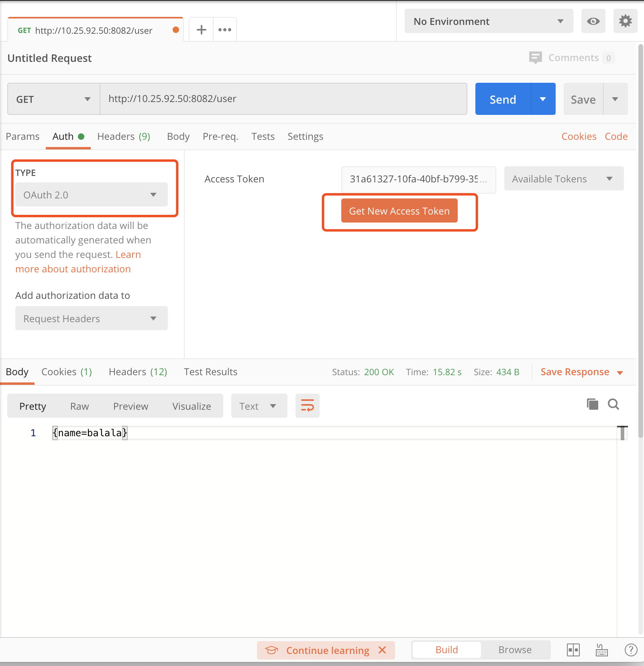644x666 pixels.
Task: Select the Preview response view
Action: 130,406
